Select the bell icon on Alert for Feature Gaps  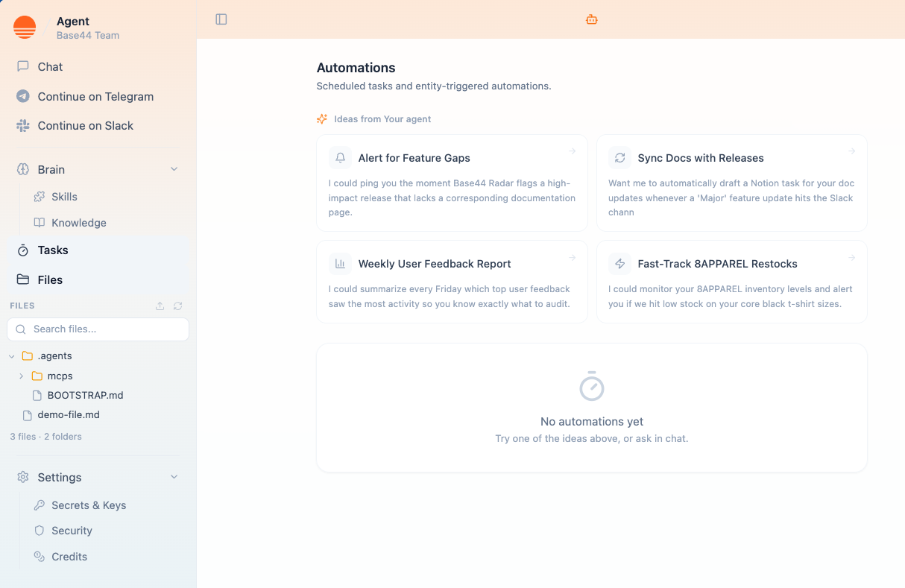(x=340, y=157)
